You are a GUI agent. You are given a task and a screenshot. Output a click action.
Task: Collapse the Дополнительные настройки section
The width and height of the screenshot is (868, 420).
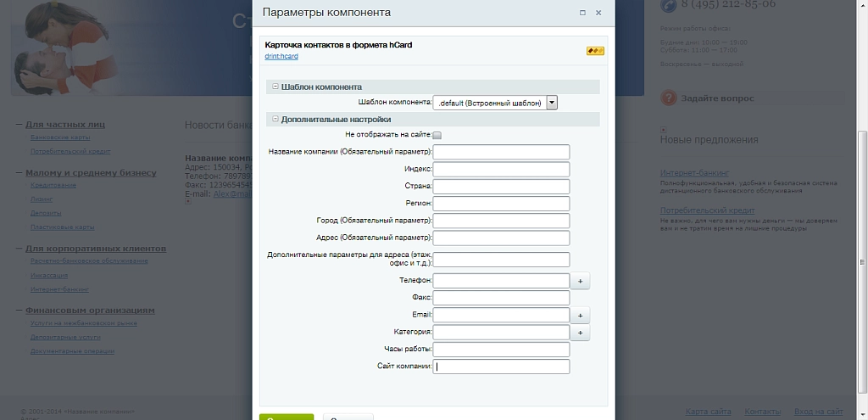click(275, 119)
